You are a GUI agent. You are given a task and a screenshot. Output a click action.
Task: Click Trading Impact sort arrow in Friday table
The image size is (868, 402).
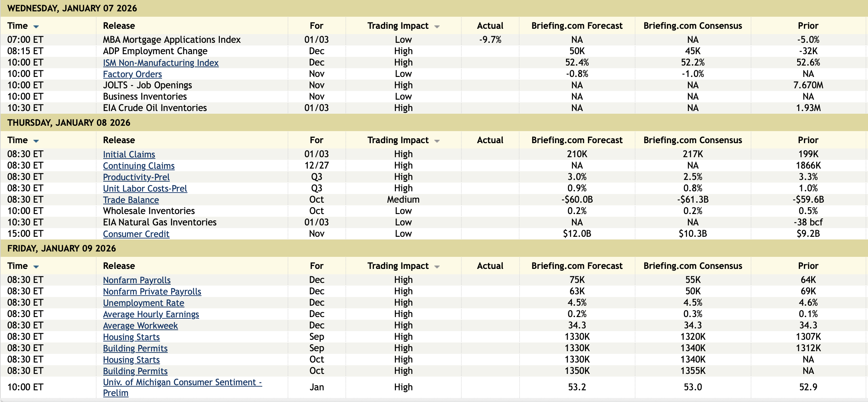tap(437, 267)
